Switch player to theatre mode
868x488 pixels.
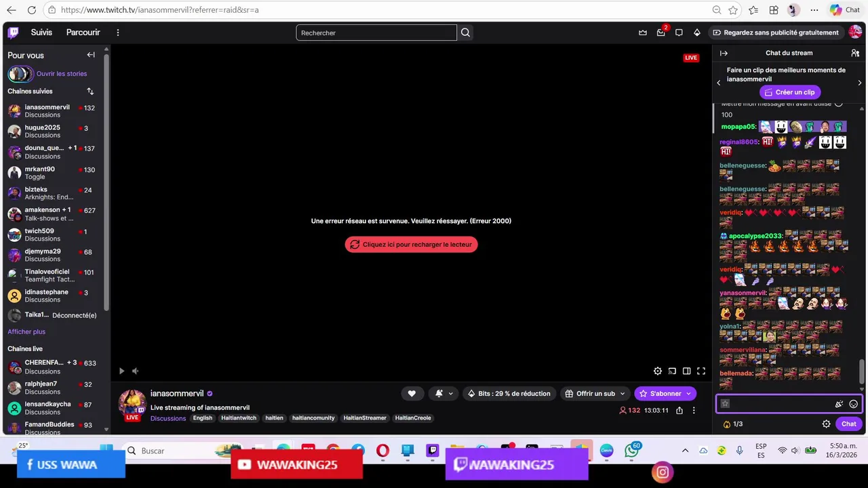point(686,371)
